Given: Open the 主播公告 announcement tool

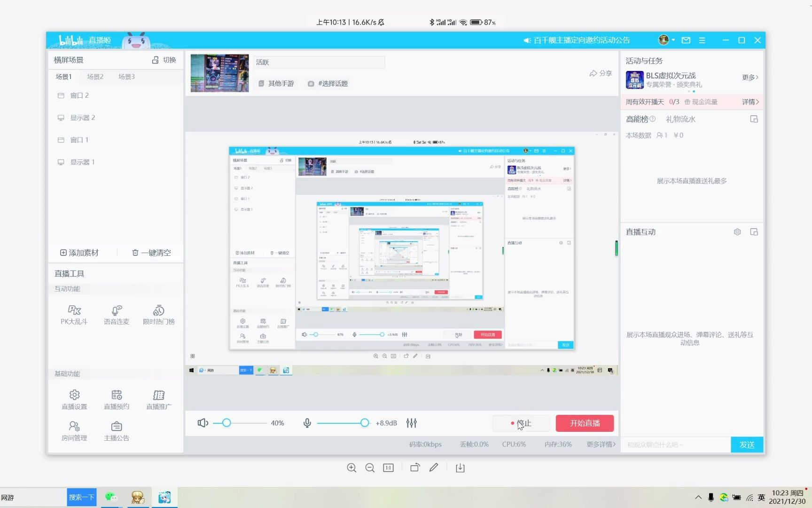Looking at the screenshot, I should pyautogui.click(x=116, y=430).
